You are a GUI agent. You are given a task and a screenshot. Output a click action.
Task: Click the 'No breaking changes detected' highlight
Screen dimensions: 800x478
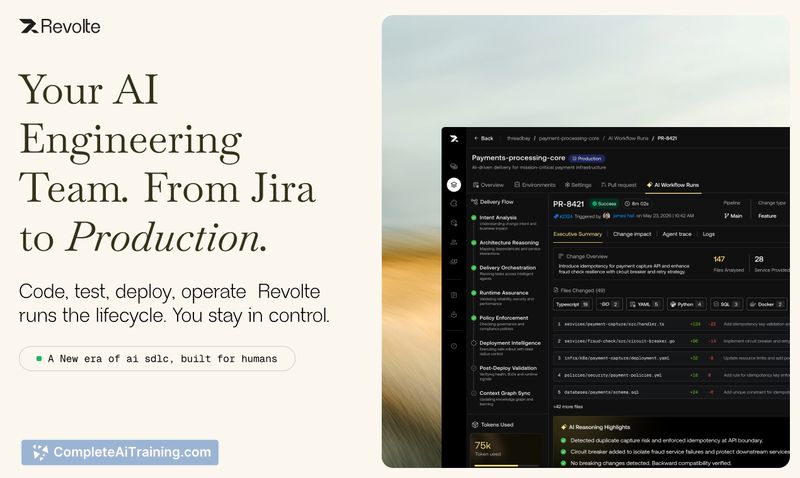coord(646,463)
